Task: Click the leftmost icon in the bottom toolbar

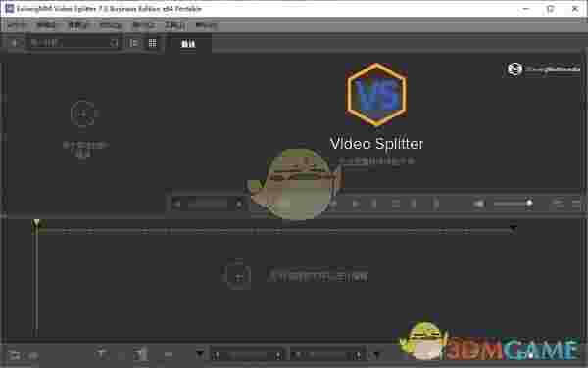Action: (x=15, y=355)
